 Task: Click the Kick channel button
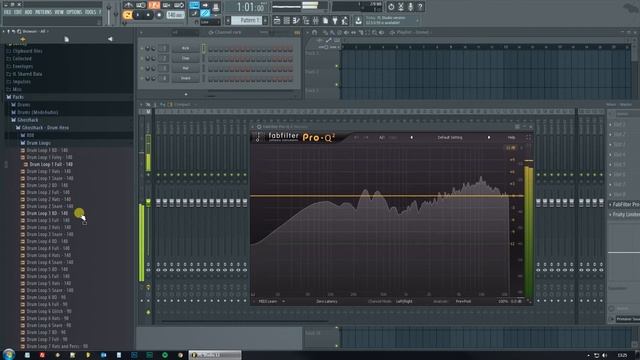[x=185, y=48]
